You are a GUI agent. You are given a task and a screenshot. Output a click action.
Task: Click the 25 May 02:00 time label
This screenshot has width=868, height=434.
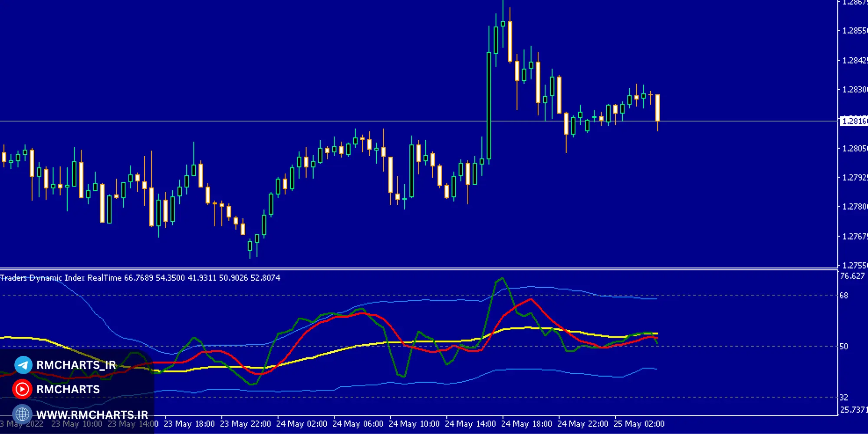[639, 424]
